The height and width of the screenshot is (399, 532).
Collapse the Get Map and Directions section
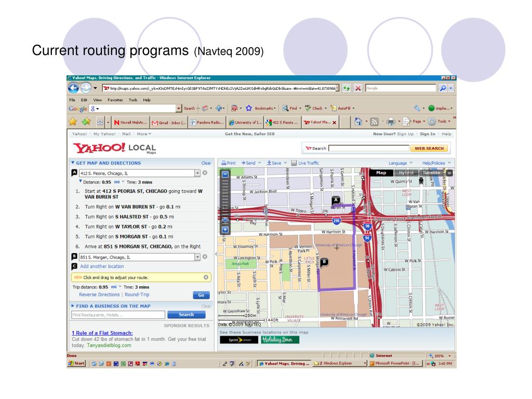(73, 163)
